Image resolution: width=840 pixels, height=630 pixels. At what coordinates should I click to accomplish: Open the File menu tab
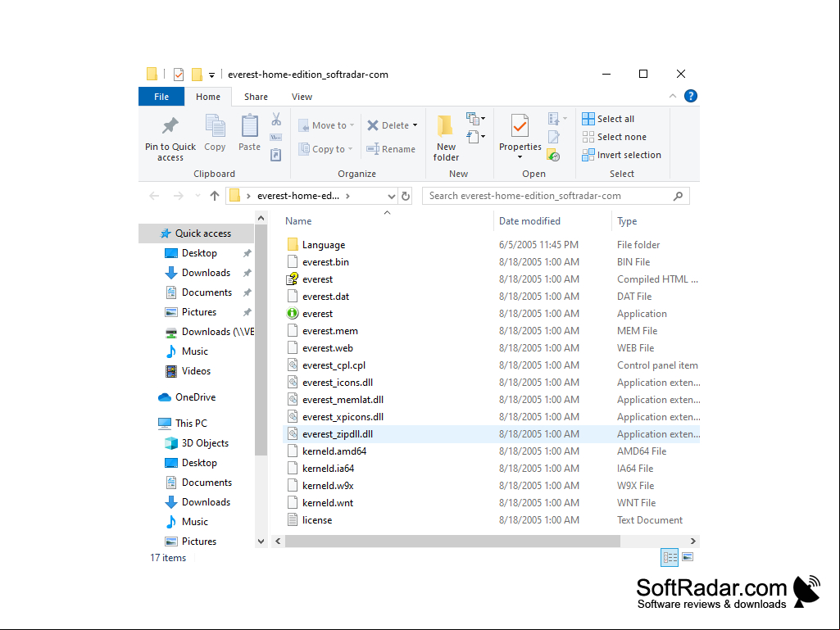coord(161,97)
